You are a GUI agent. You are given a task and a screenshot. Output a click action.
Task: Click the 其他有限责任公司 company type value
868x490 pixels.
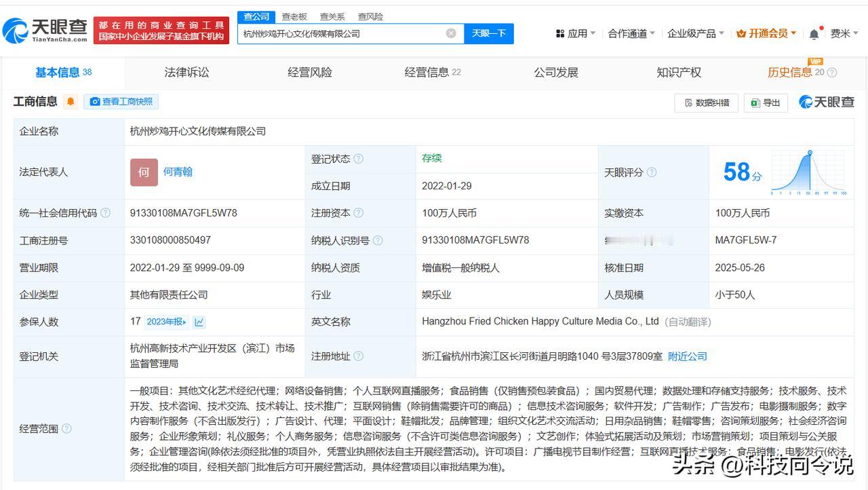pos(169,295)
